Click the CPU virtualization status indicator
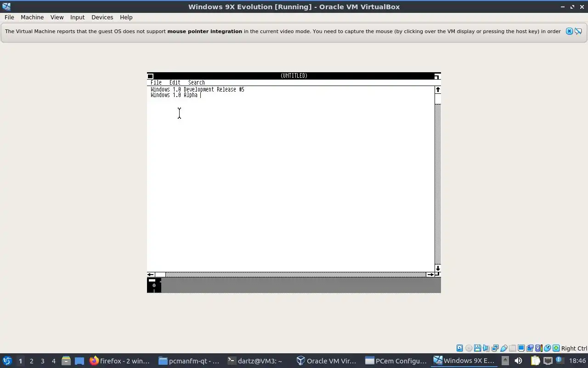588x368 pixels. [x=538, y=348]
